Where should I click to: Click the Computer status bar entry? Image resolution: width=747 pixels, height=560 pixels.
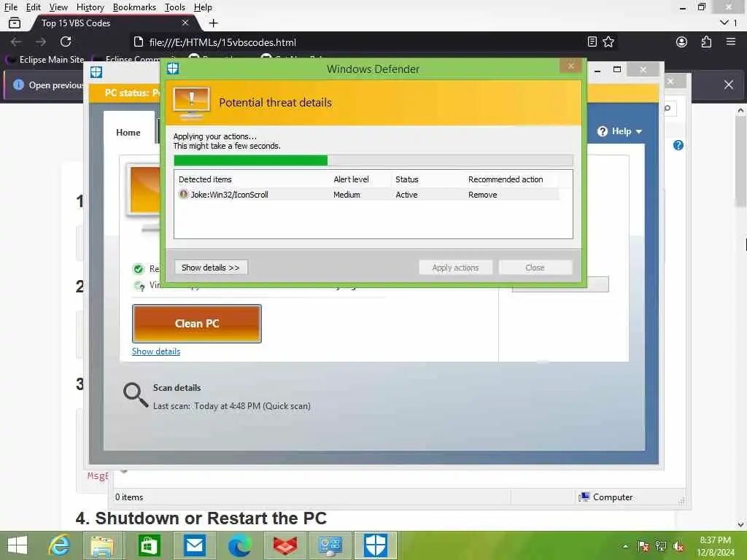coord(605,497)
